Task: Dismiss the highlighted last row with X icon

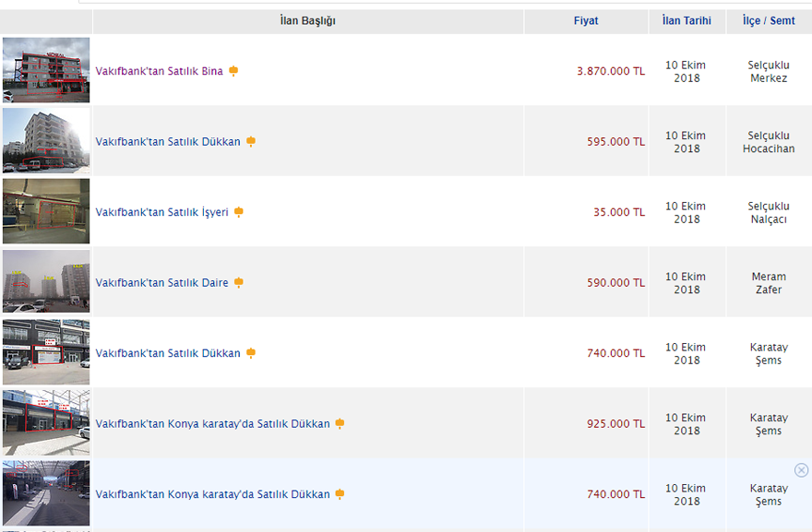Action: [801, 470]
